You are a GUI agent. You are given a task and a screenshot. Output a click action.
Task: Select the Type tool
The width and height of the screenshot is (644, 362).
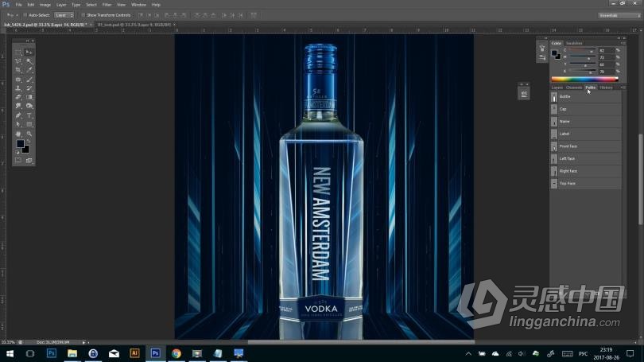point(29,115)
